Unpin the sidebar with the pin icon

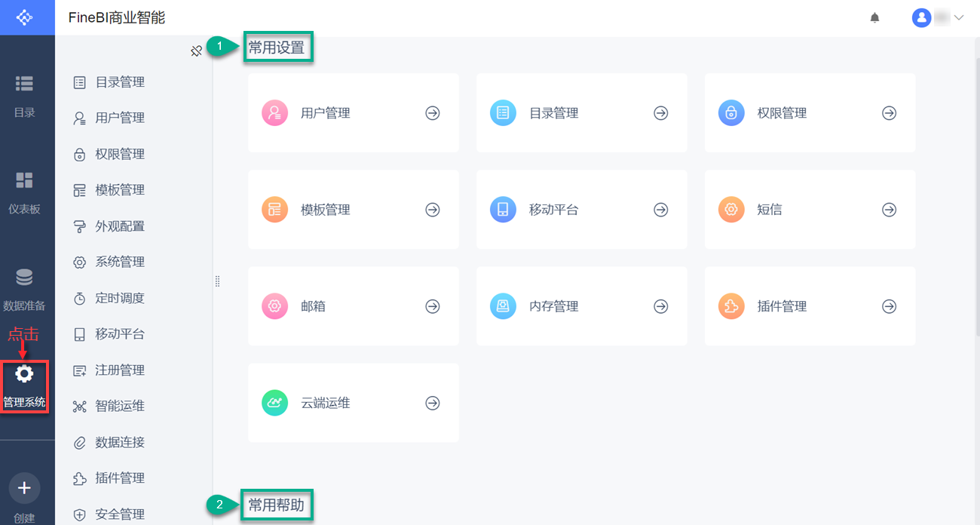(196, 51)
